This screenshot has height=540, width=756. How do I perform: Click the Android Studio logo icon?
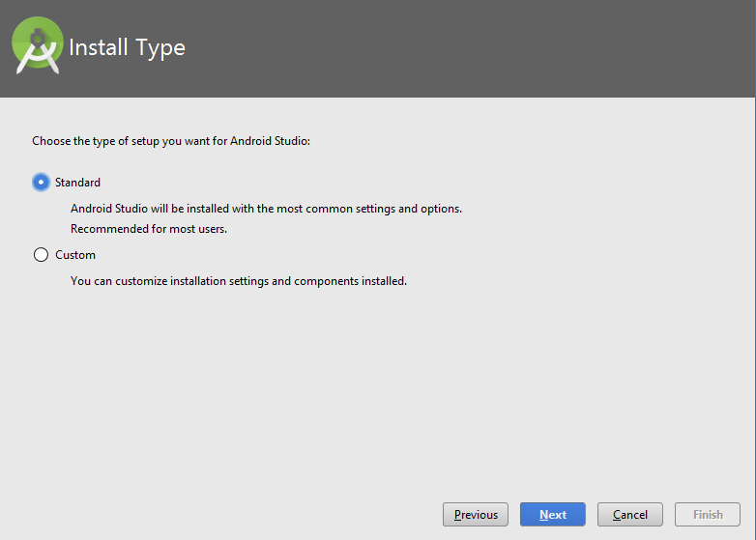point(38,45)
